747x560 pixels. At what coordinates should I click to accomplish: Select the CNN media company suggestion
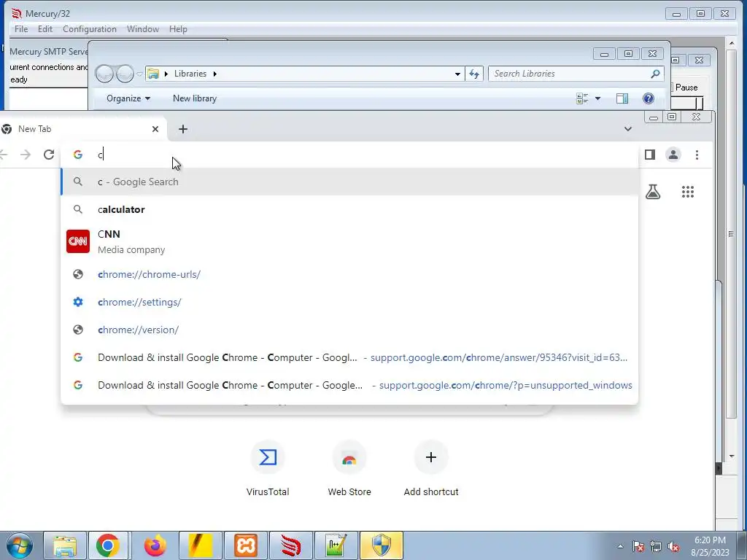pyautogui.click(x=349, y=241)
